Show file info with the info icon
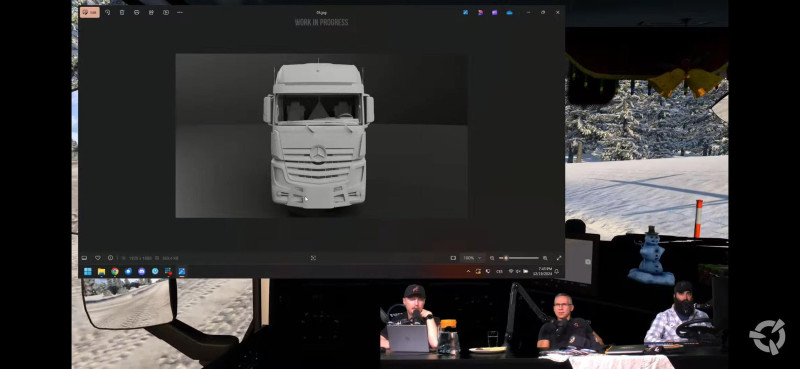This screenshot has width=800, height=369. pyautogui.click(x=110, y=258)
